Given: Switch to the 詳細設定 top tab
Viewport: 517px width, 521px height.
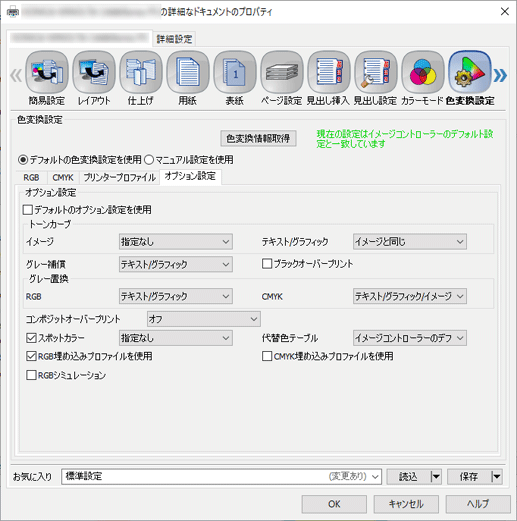Looking at the screenshot, I should (x=174, y=39).
